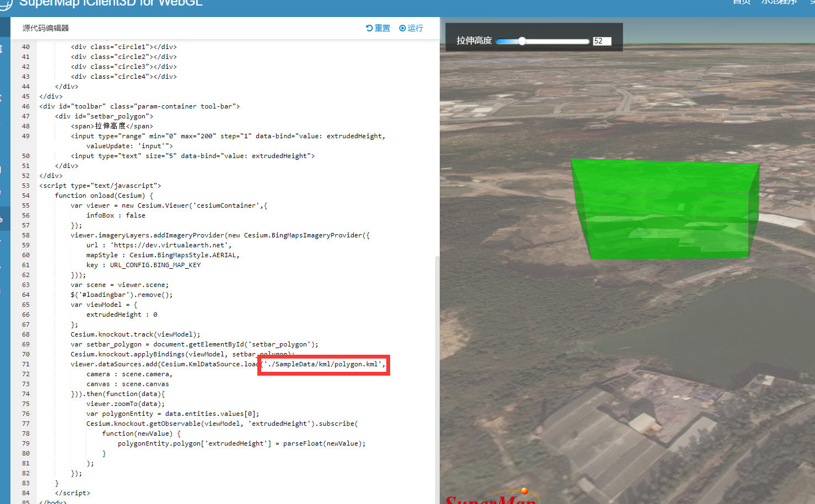Image resolution: width=815 pixels, height=504 pixels.
Task: Click the 'canvas : scene.canvas' line
Action: [128, 384]
